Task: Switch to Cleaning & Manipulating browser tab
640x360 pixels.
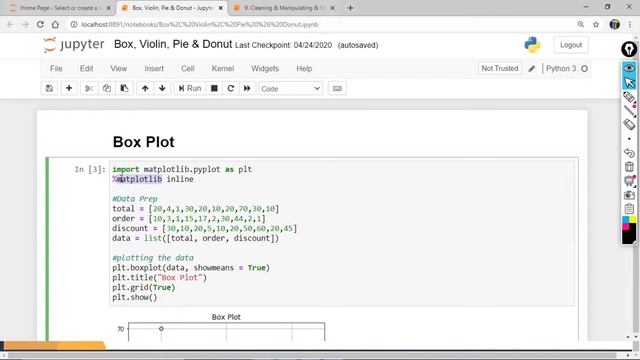Action: tap(284, 8)
